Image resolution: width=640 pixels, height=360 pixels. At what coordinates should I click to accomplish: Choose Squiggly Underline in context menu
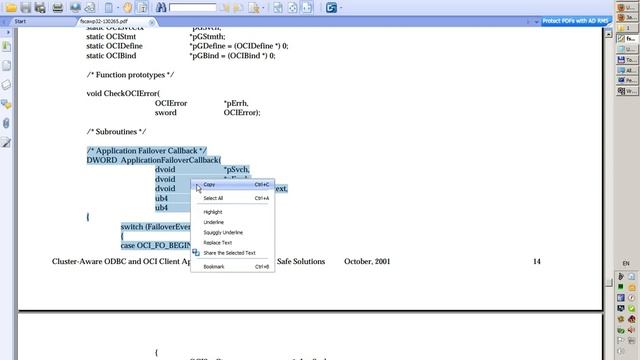[232, 233]
